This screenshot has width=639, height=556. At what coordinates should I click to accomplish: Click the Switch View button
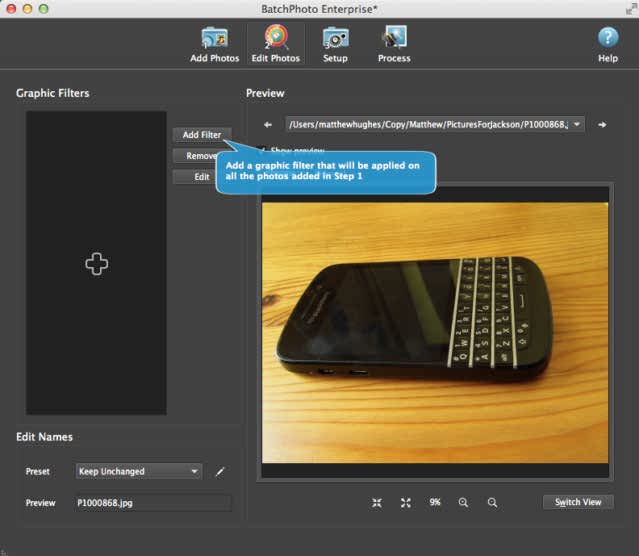point(578,502)
